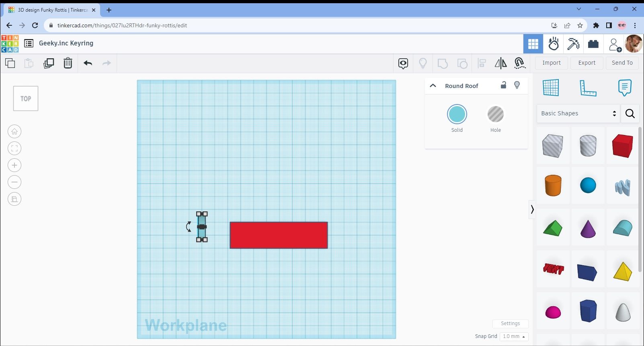Open the user profile avatar
Viewport: 644px width, 346px height.
pos(634,44)
